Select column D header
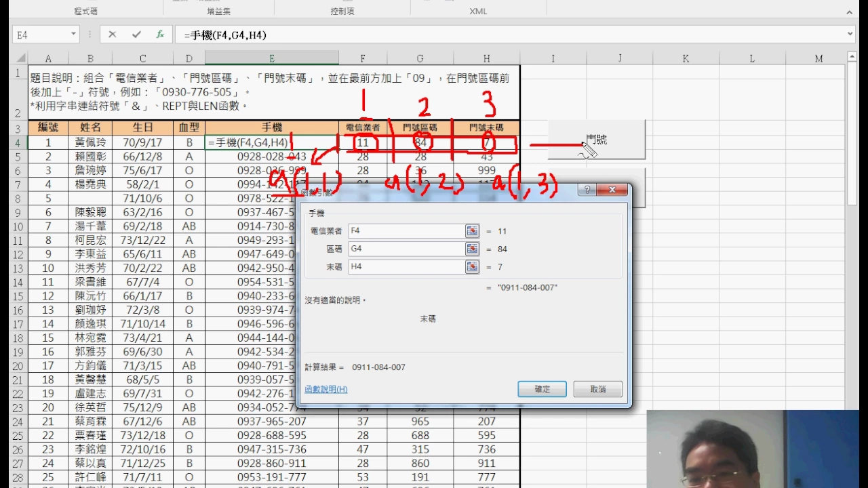This screenshot has width=868, height=488. (x=189, y=58)
